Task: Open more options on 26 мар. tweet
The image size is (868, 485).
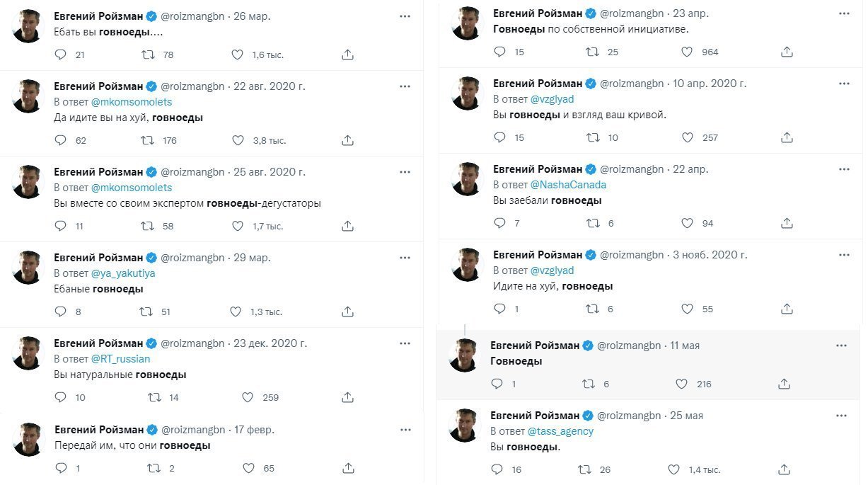Action: (405, 16)
